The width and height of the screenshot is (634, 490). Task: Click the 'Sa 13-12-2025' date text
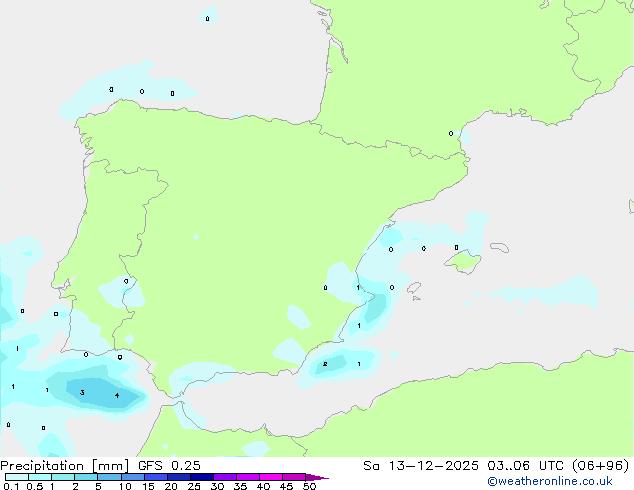421,466
